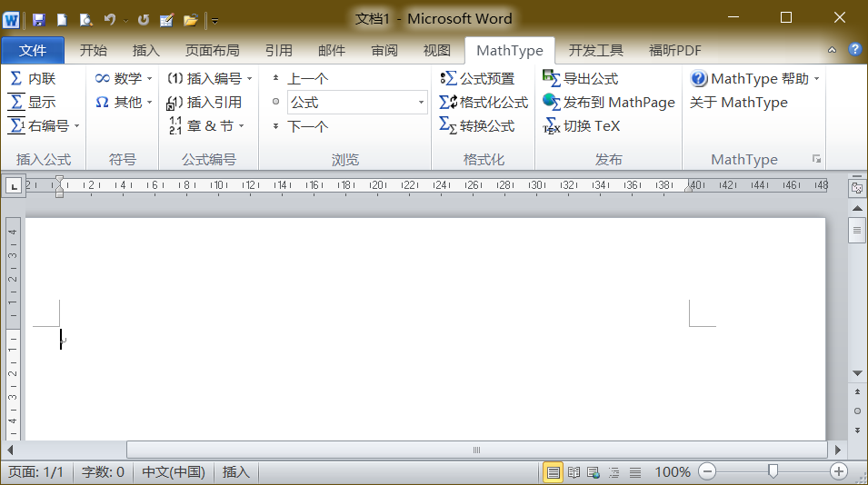Expand the 数学 symbols dropdown
The height and width of the screenshot is (485, 868).
click(149, 79)
